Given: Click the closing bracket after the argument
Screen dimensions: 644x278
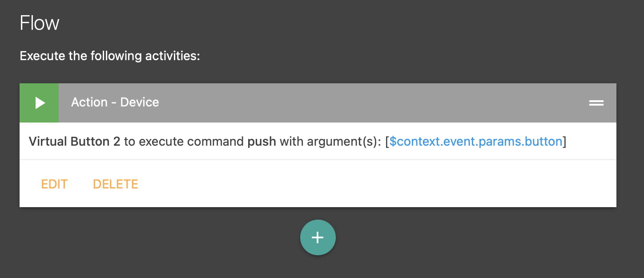Looking at the screenshot, I should [x=565, y=142].
